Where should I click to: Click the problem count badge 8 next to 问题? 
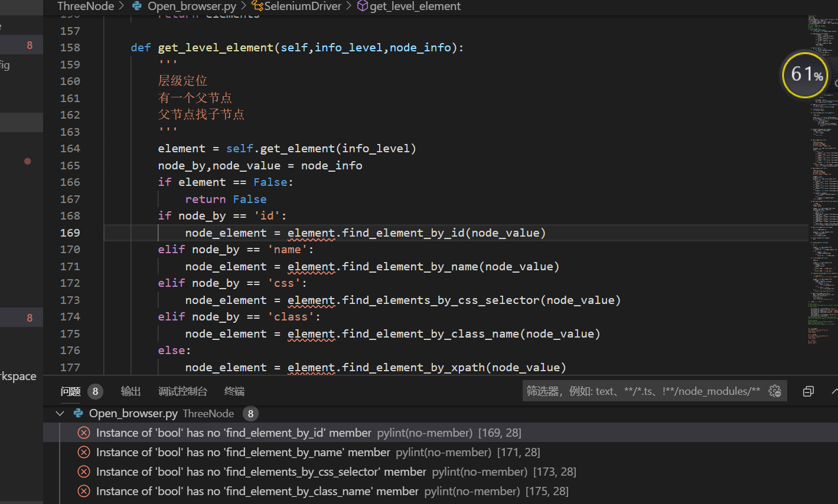(x=95, y=391)
